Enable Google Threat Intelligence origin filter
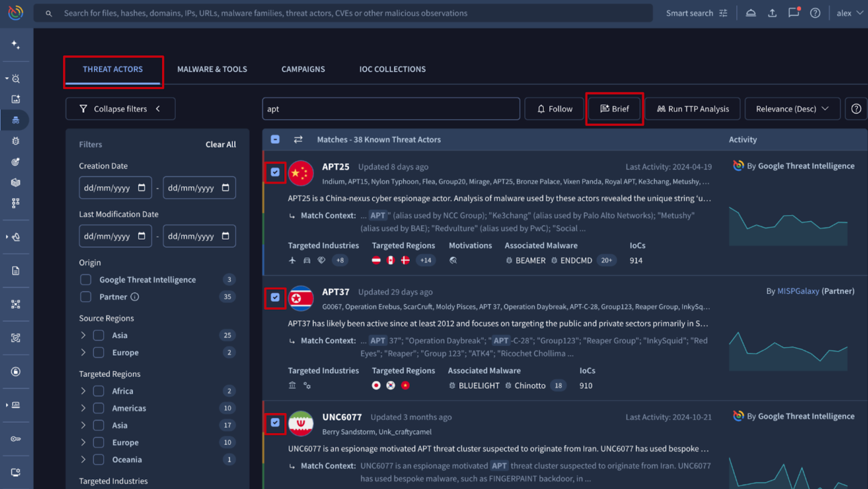The width and height of the screenshot is (868, 489). [x=86, y=279]
